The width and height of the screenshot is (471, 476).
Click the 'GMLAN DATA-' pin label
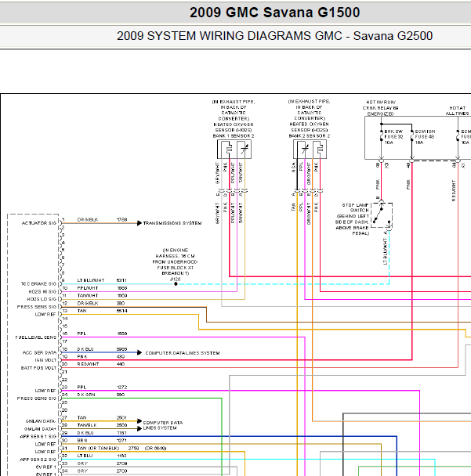(41, 421)
